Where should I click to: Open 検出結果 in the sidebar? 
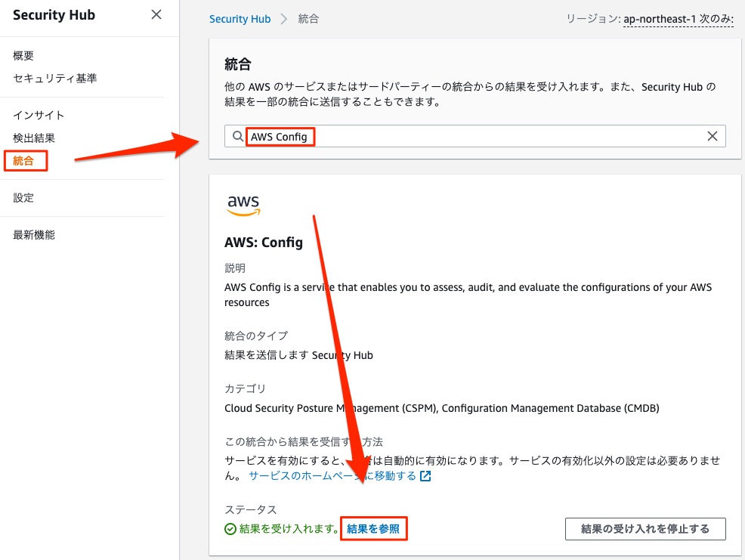click(x=34, y=138)
